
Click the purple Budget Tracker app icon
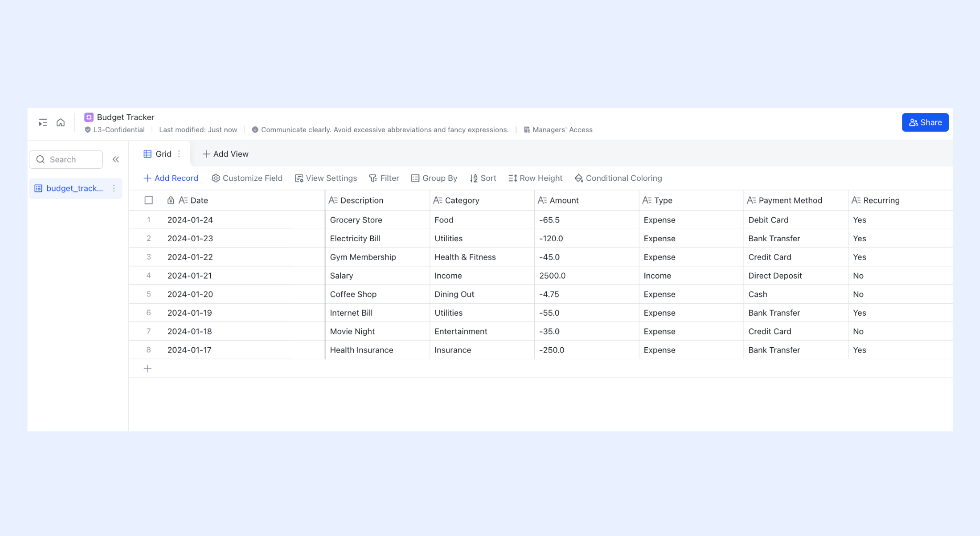tap(89, 117)
